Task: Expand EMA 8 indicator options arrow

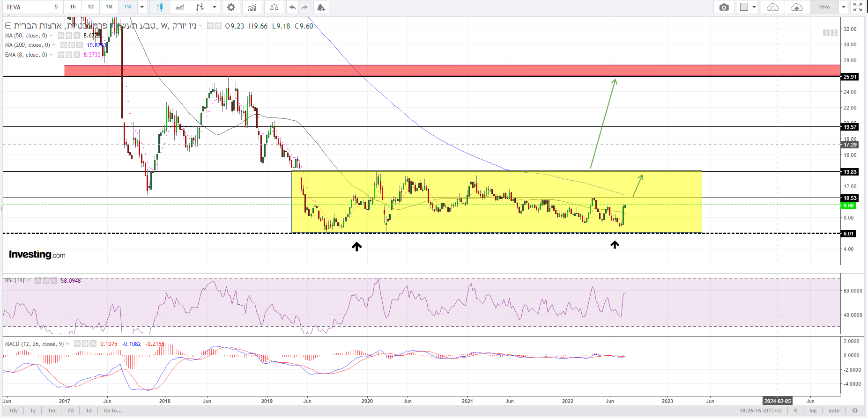Action: point(52,55)
